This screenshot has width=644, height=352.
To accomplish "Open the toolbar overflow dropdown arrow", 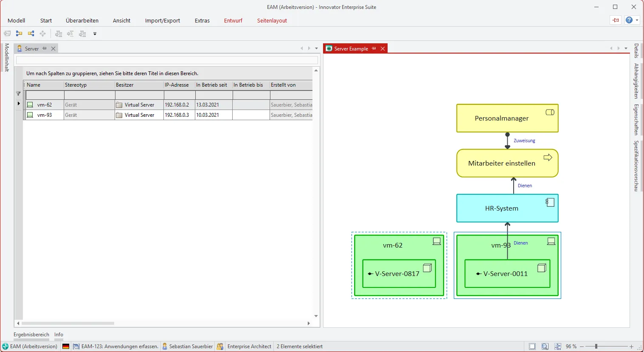I will pos(95,34).
